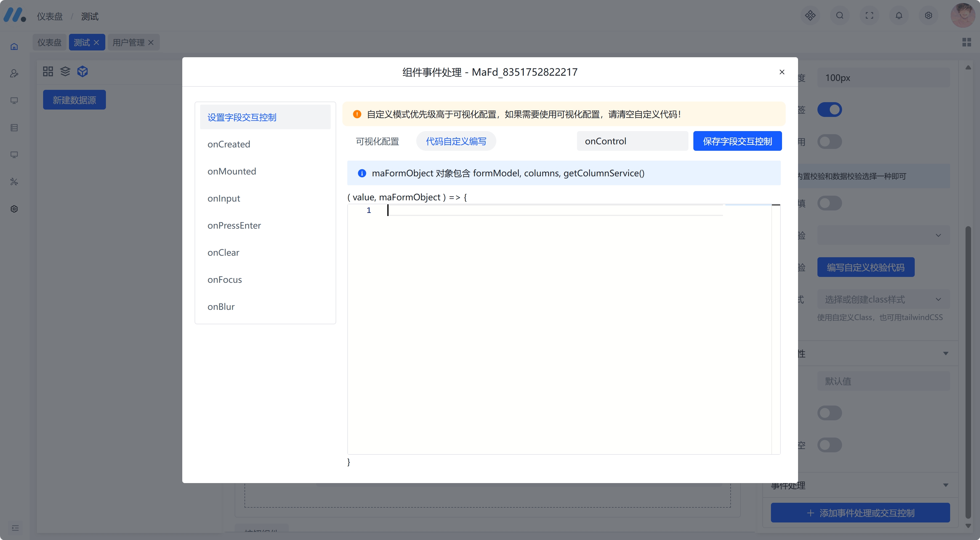Switch to the 用户管理 tab
The image size is (980, 540).
[x=128, y=42]
